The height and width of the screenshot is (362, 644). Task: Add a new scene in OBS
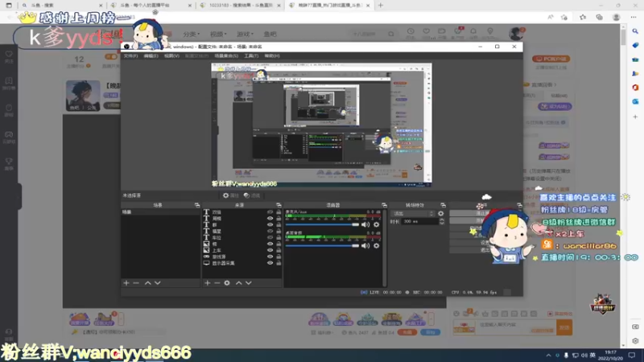(126, 283)
